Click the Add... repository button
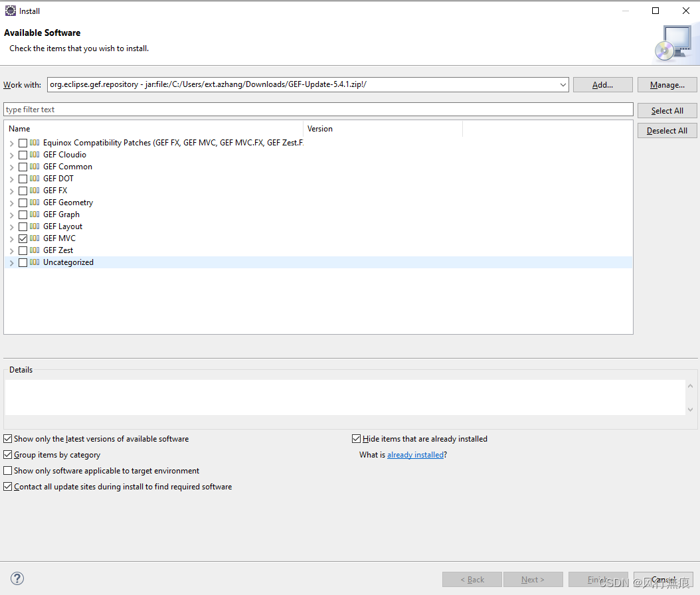 tap(602, 85)
